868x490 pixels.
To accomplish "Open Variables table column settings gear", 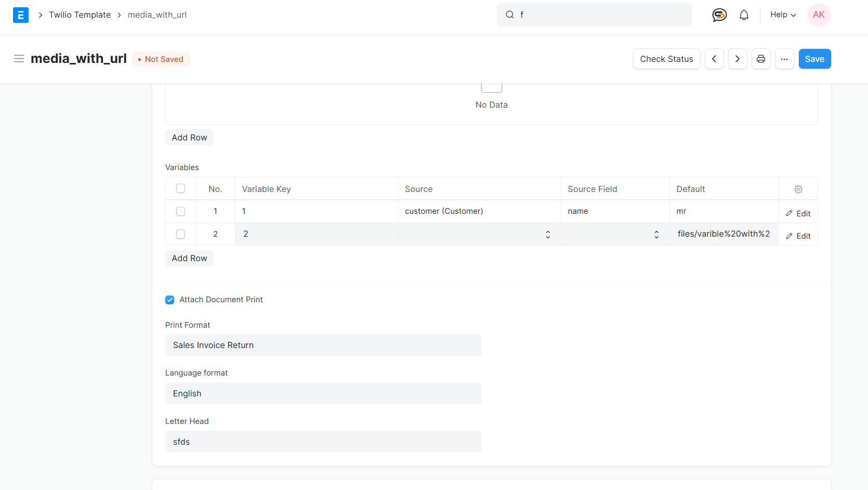I will [x=798, y=189].
